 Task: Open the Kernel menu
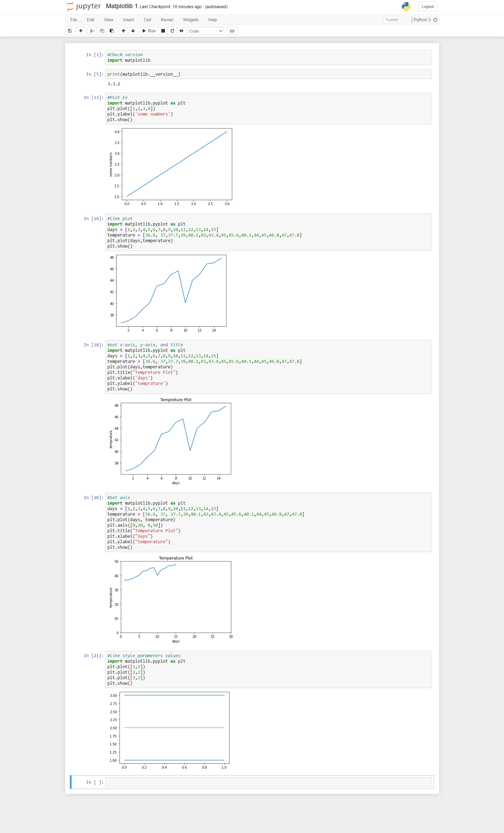[x=167, y=20]
